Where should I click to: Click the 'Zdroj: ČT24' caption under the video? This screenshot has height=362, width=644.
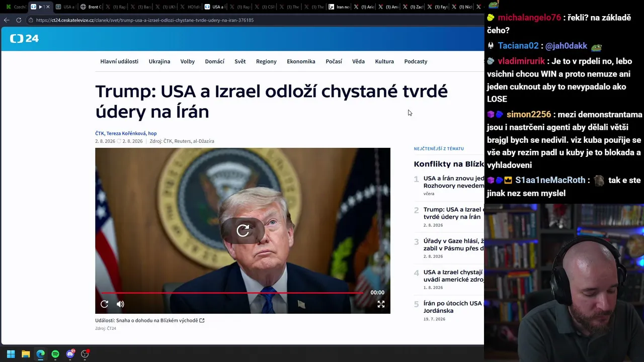[x=106, y=328]
